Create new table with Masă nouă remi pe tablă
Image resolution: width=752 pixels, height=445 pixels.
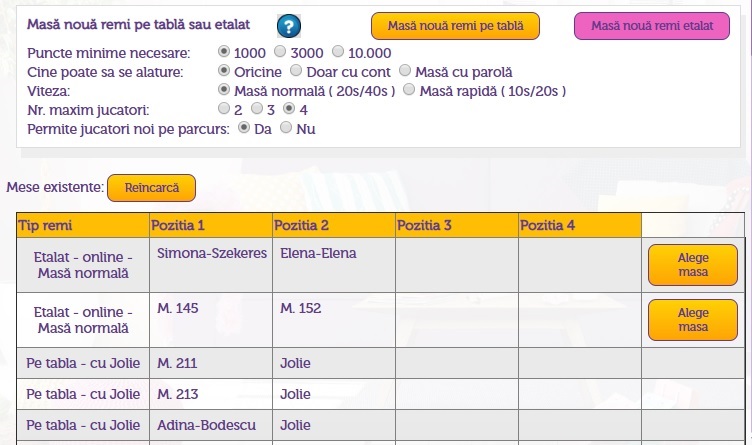pyautogui.click(x=455, y=26)
